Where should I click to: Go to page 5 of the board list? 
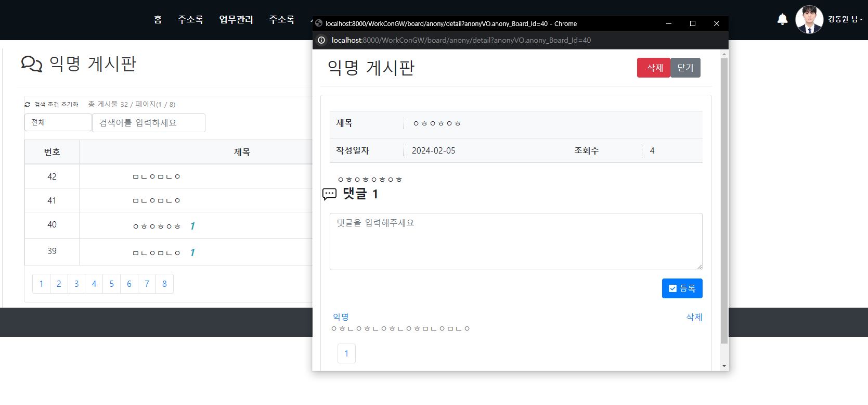(111, 284)
